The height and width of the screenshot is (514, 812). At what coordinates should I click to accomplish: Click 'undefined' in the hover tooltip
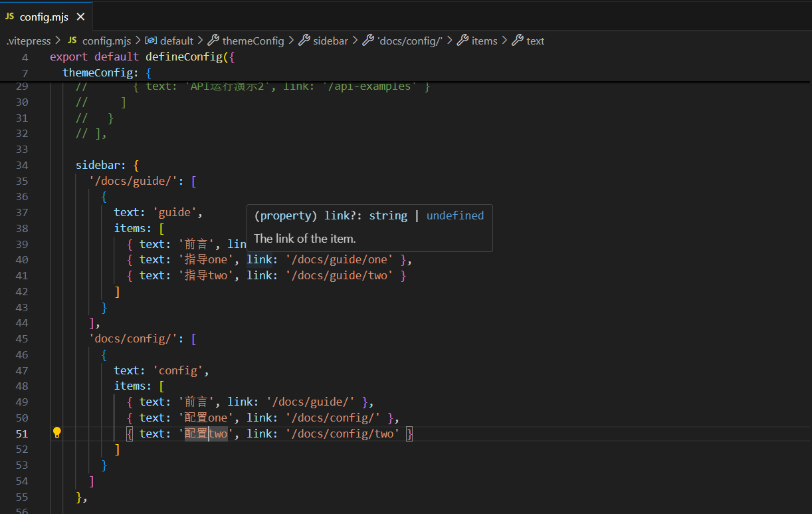click(x=455, y=215)
